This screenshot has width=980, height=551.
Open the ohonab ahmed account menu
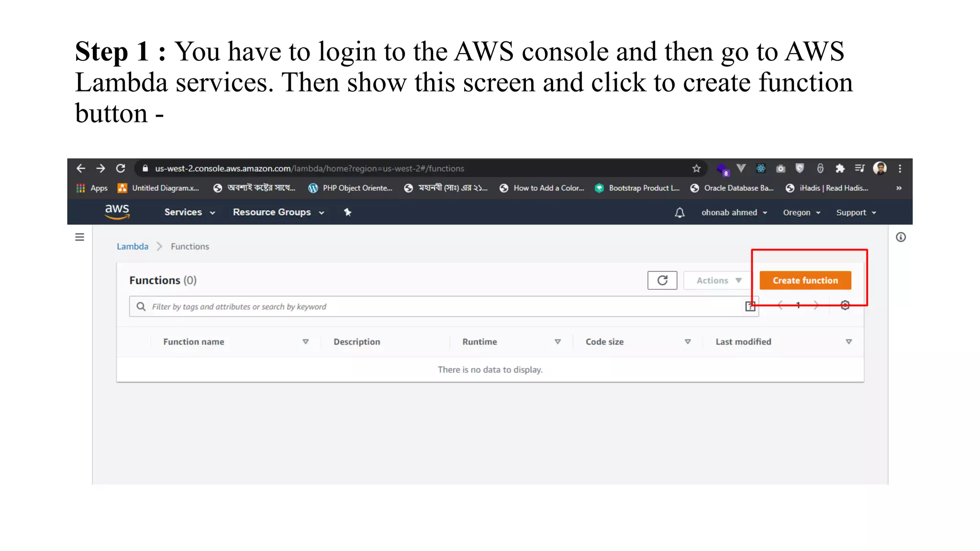(x=734, y=212)
